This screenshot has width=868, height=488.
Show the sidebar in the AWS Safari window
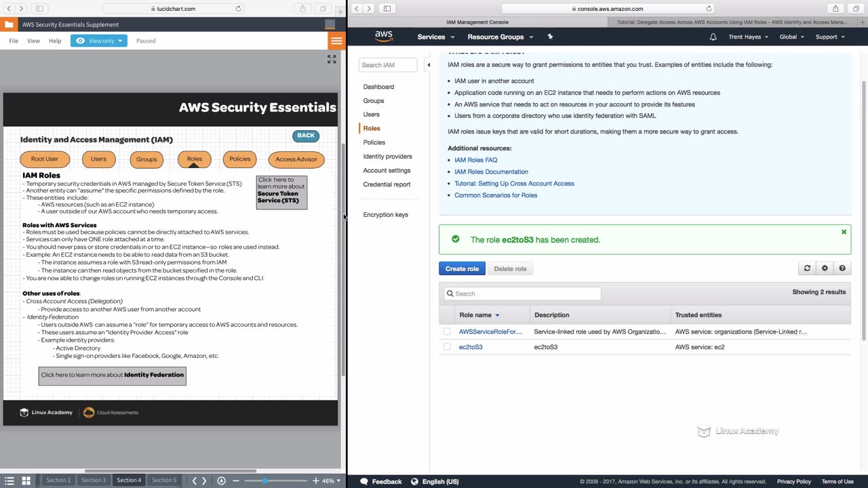coord(387,9)
